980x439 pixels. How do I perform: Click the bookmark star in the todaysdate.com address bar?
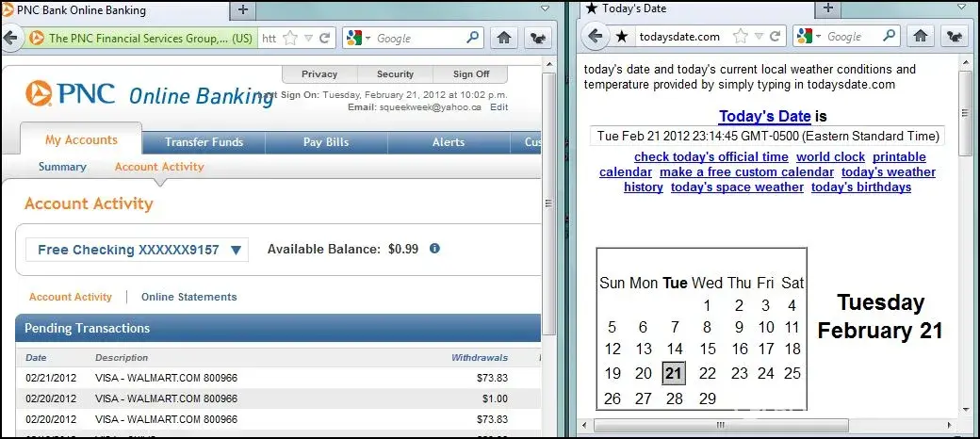click(x=740, y=36)
